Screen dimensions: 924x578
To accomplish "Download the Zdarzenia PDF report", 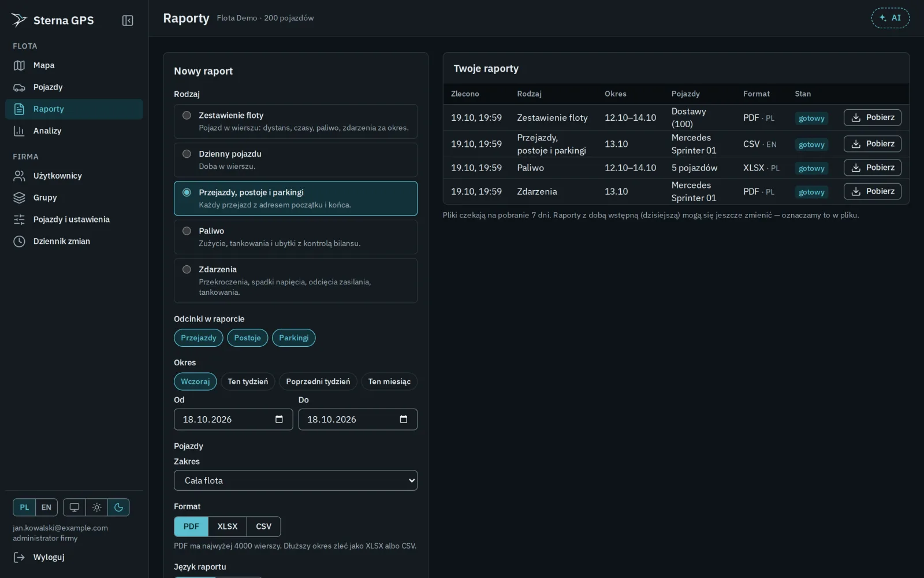I will tap(872, 191).
